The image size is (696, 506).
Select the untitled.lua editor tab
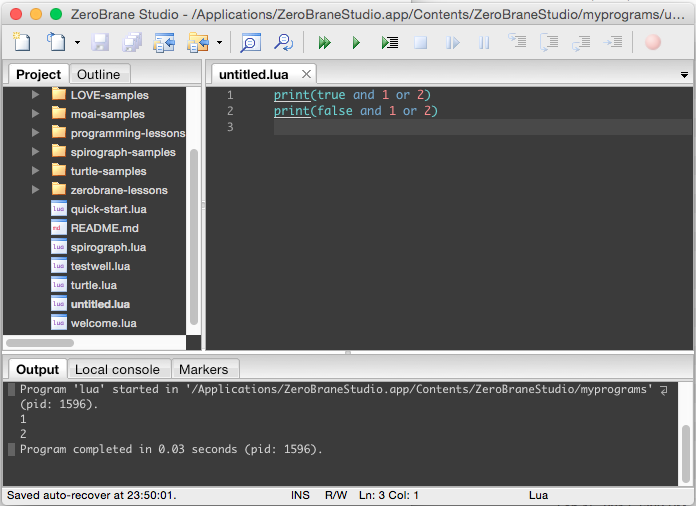pyautogui.click(x=253, y=74)
